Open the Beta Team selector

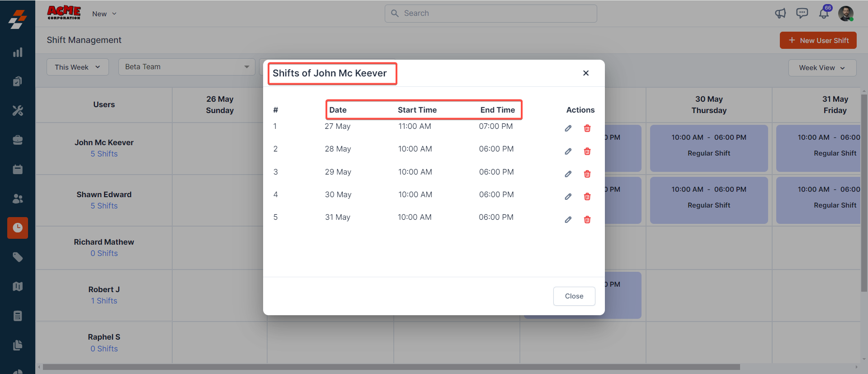point(186,67)
